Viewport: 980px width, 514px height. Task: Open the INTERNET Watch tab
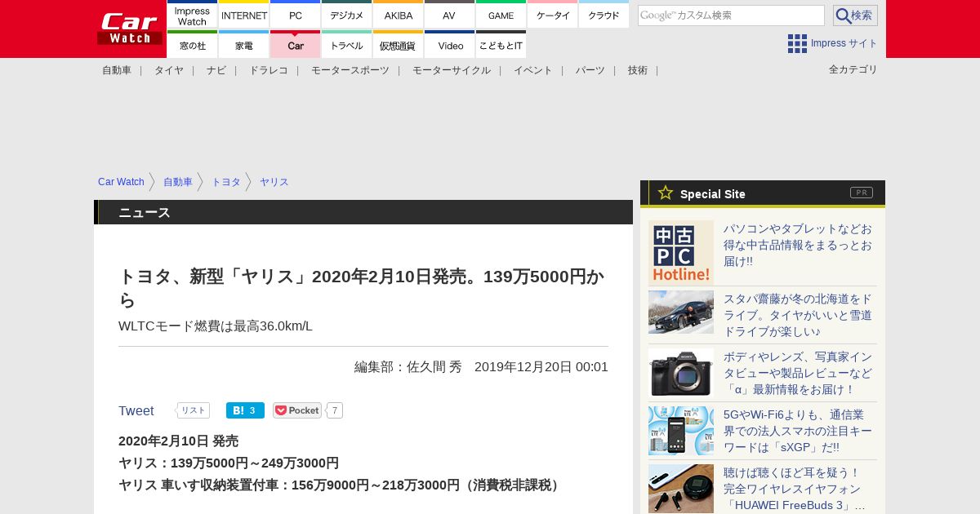[243, 15]
